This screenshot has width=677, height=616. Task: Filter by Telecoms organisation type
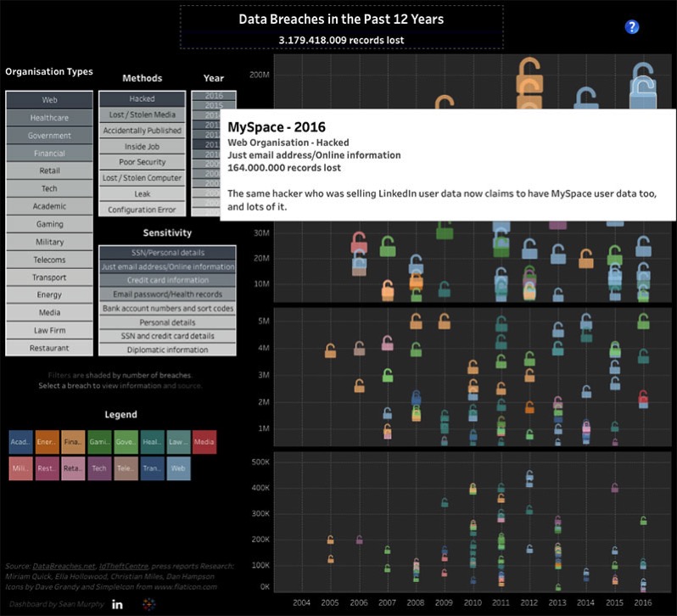(x=49, y=260)
